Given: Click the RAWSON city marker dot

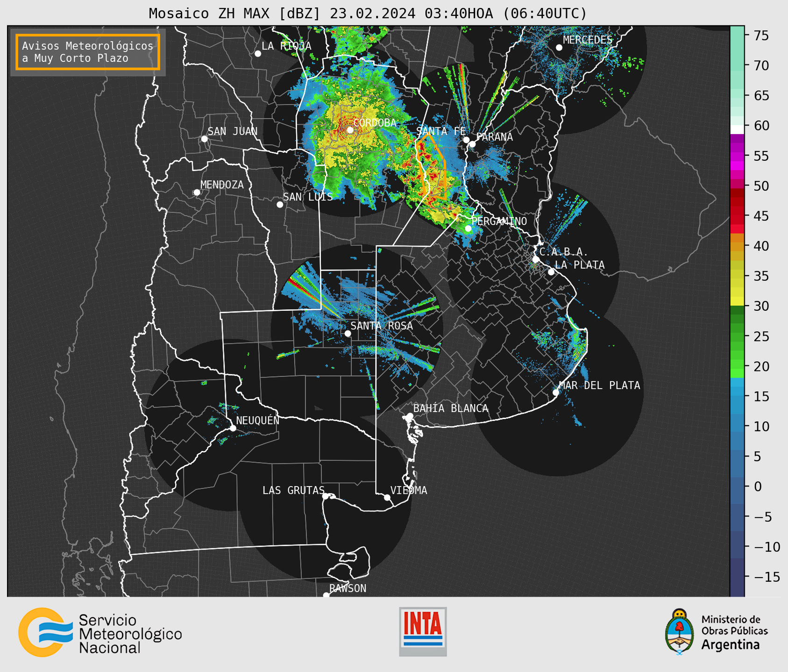Looking at the screenshot, I should pos(326,595).
